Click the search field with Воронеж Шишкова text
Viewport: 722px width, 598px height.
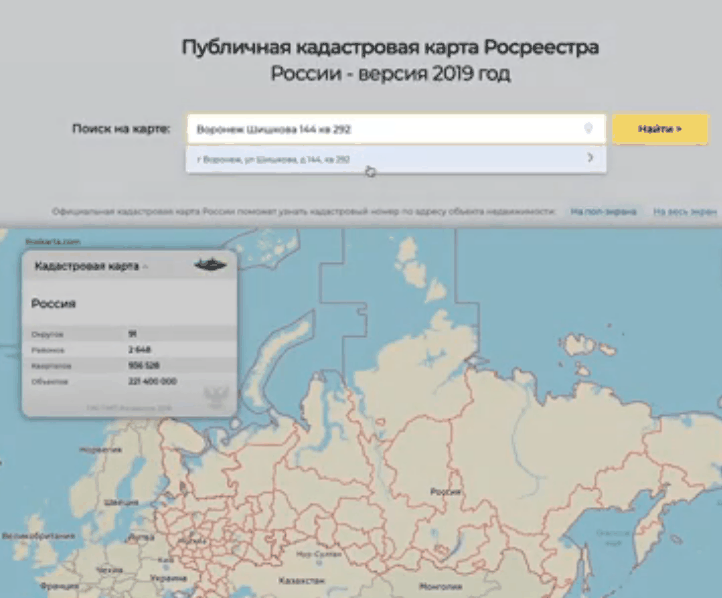pyautogui.click(x=385, y=129)
